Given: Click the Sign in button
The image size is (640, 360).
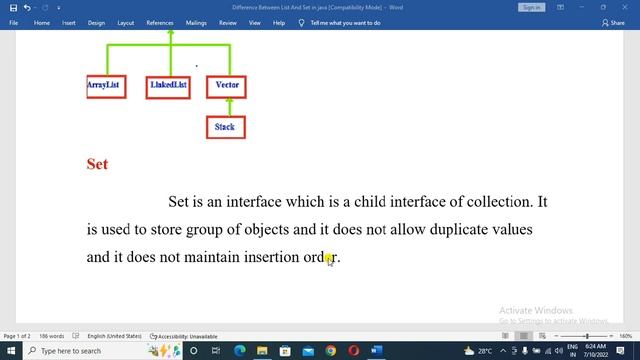Looking at the screenshot, I should click(x=531, y=7).
